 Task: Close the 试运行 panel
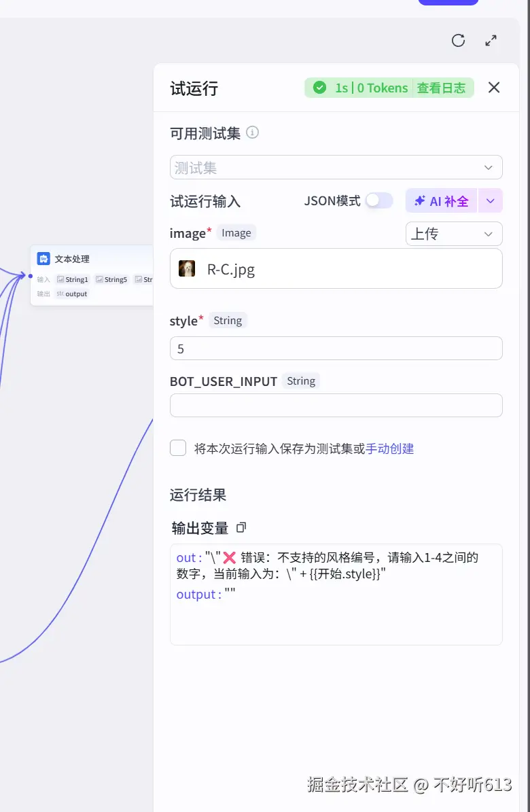(x=494, y=88)
